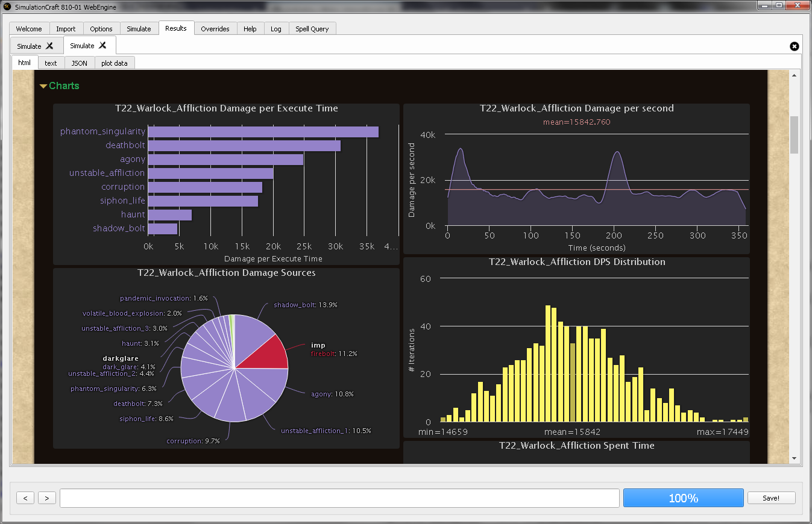The image size is (812, 524).
Task: Go forward with the > button
Action: pyautogui.click(x=47, y=498)
